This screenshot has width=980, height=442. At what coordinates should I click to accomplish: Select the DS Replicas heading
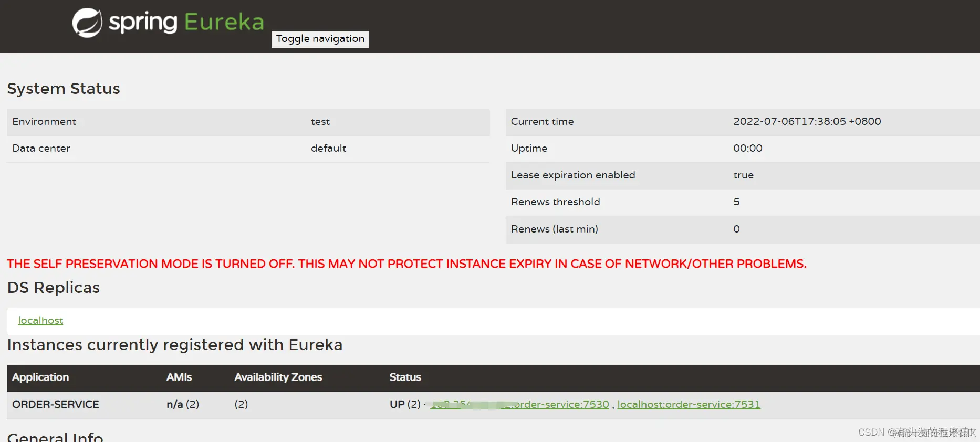(54, 287)
